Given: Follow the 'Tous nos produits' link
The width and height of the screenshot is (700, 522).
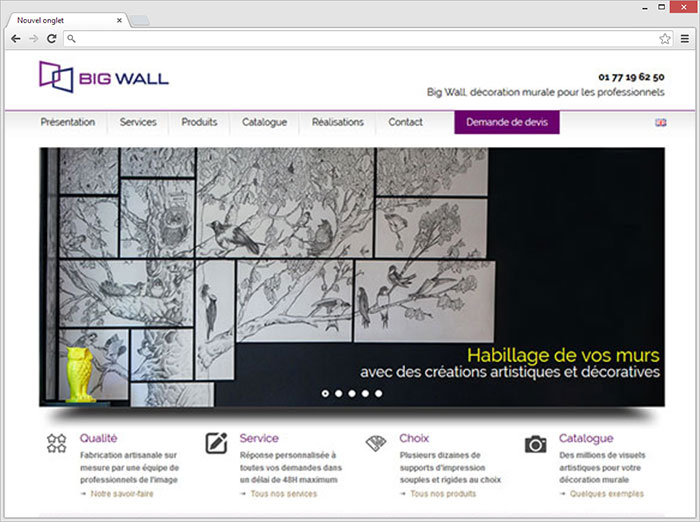Looking at the screenshot, I should (x=442, y=494).
